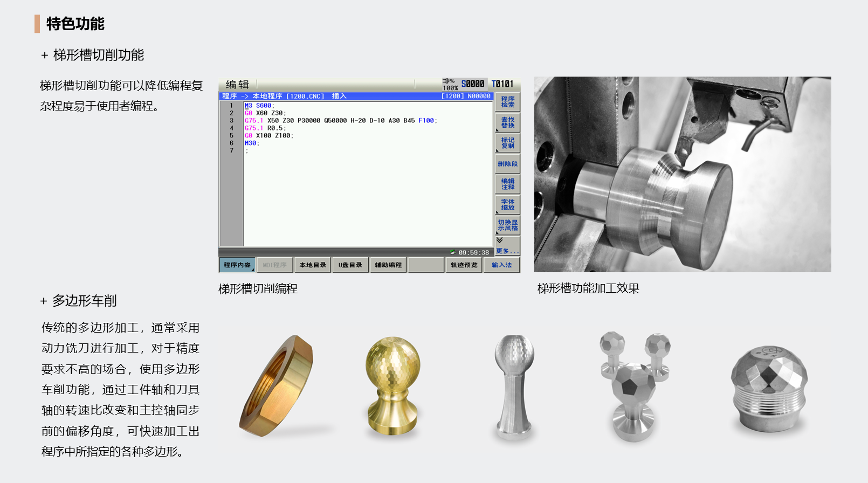868x483 pixels.
Task: Switch input method with 输入法
Action: coord(501,265)
